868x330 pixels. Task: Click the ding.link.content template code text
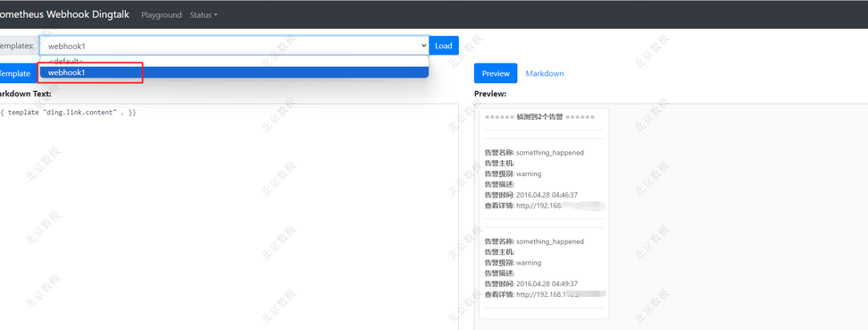pos(69,113)
